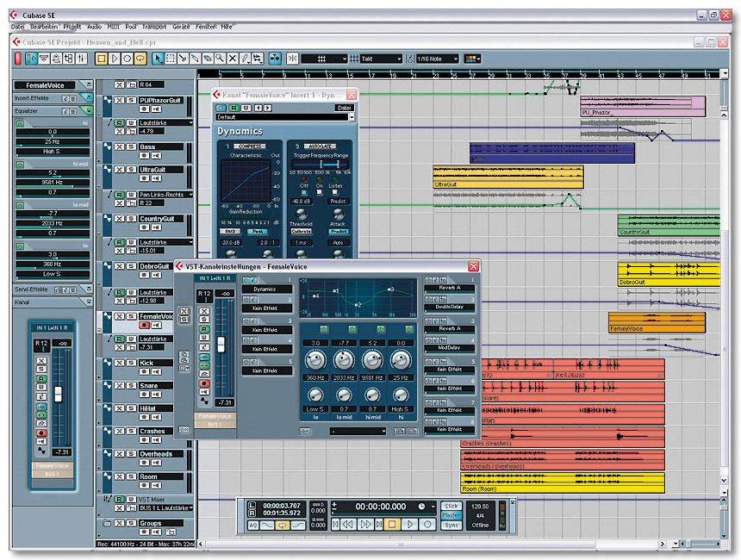The width and height of the screenshot is (741, 560).
Task: Click the lo mid gain knob in EQ
Action: point(344,360)
